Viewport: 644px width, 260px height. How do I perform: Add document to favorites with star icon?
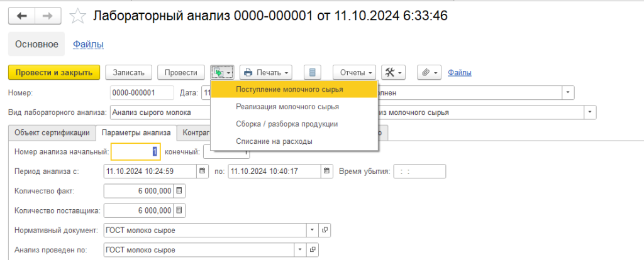tap(78, 16)
